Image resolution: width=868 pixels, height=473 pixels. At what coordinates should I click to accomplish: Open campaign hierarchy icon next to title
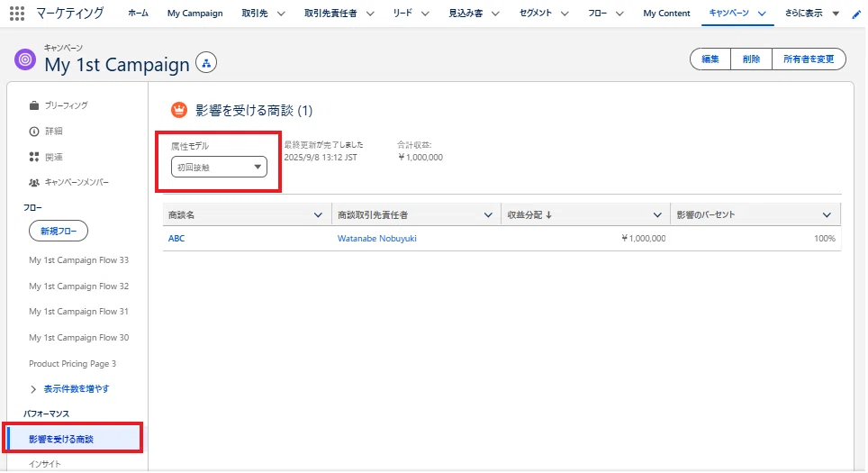206,63
